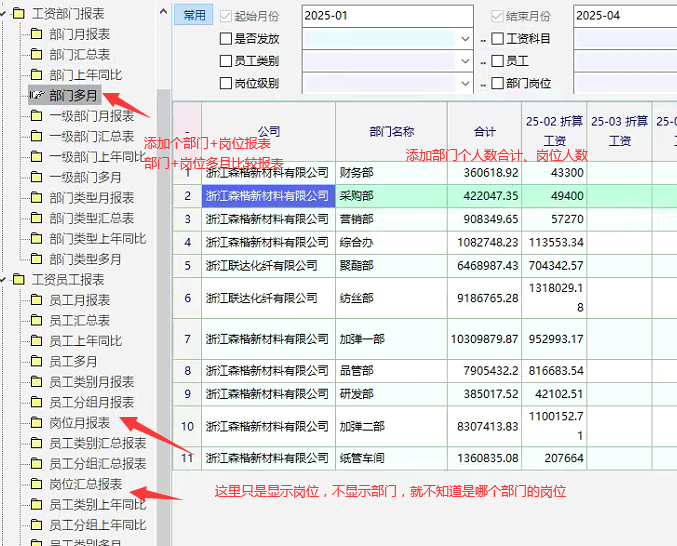The height and width of the screenshot is (546, 677).
Task: Click the 部门名称 column header
Action: pyautogui.click(x=391, y=131)
